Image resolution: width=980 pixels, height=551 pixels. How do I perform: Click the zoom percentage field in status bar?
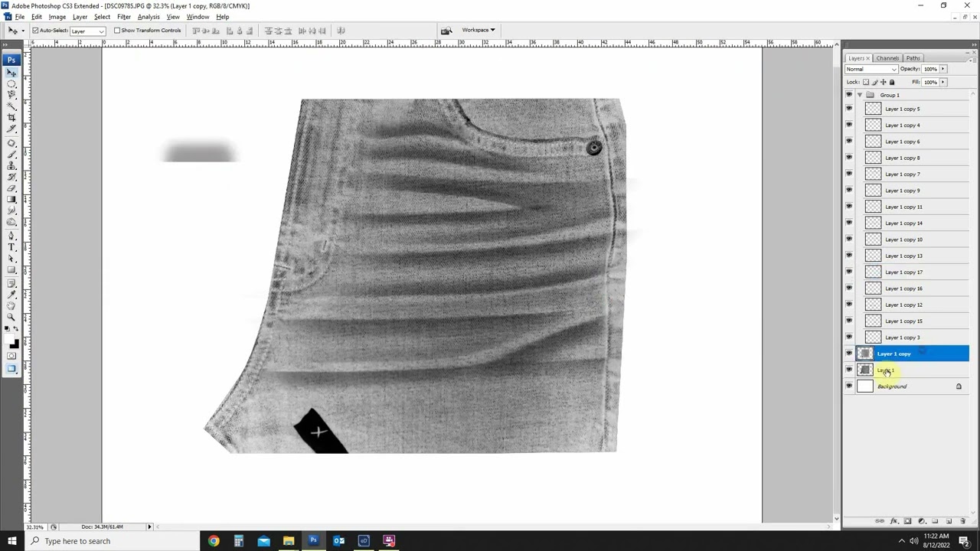[x=35, y=527]
